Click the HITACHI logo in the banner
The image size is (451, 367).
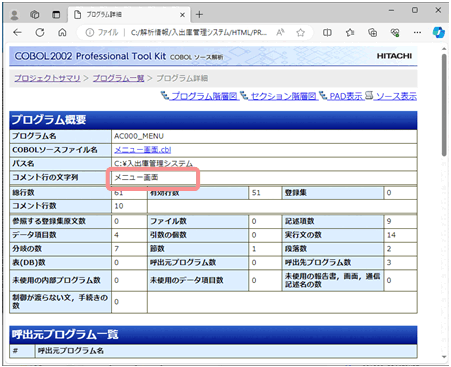click(394, 56)
